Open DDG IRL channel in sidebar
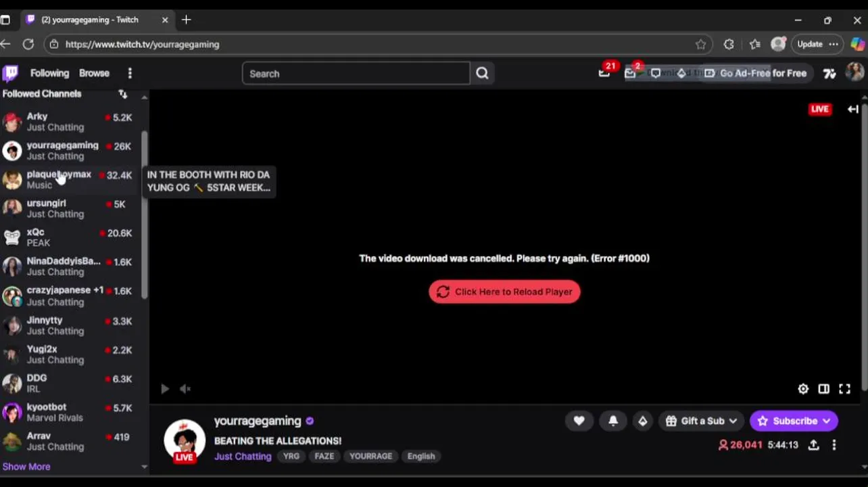This screenshot has width=868, height=487. (70, 384)
